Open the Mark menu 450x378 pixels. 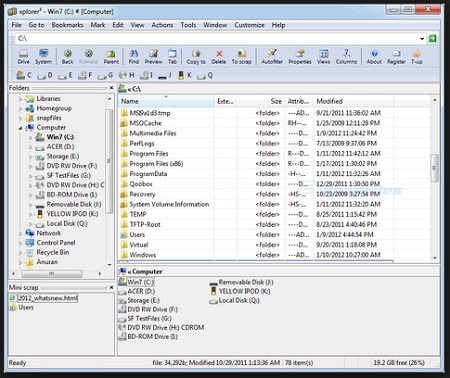tap(98, 25)
